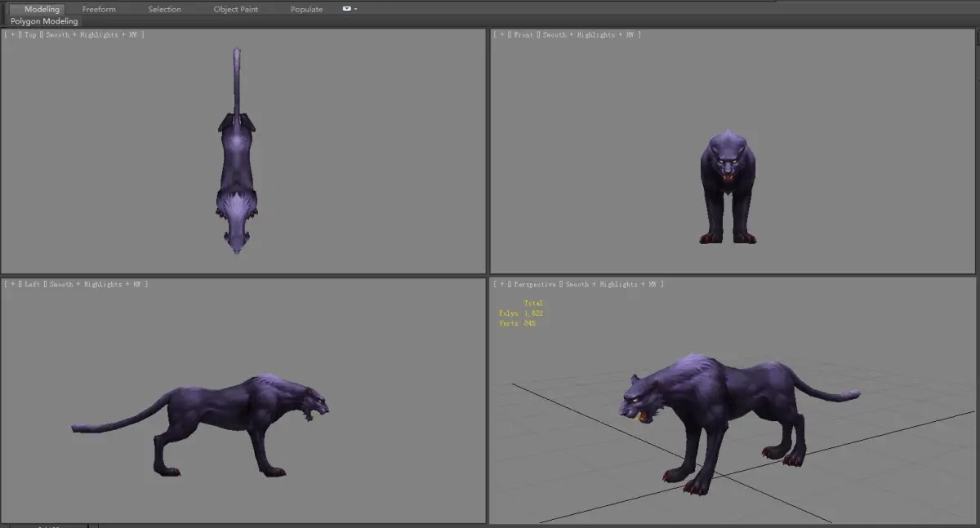
Task: Open the Perspective viewport plus menu
Action: tap(501, 284)
